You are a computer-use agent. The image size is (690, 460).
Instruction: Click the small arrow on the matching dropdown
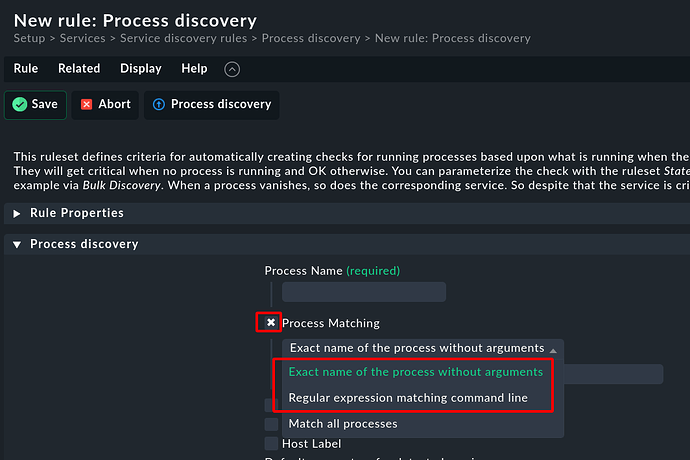click(x=553, y=351)
